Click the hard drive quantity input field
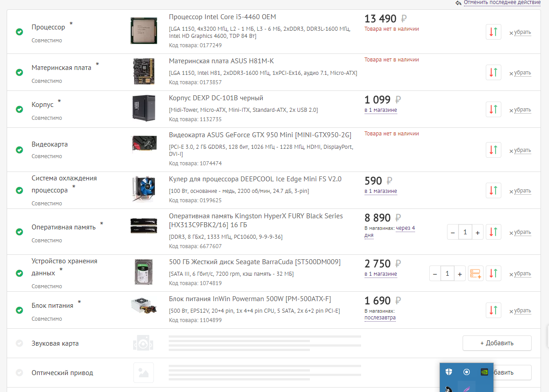Viewport: 549px width, 392px height. [x=447, y=274]
